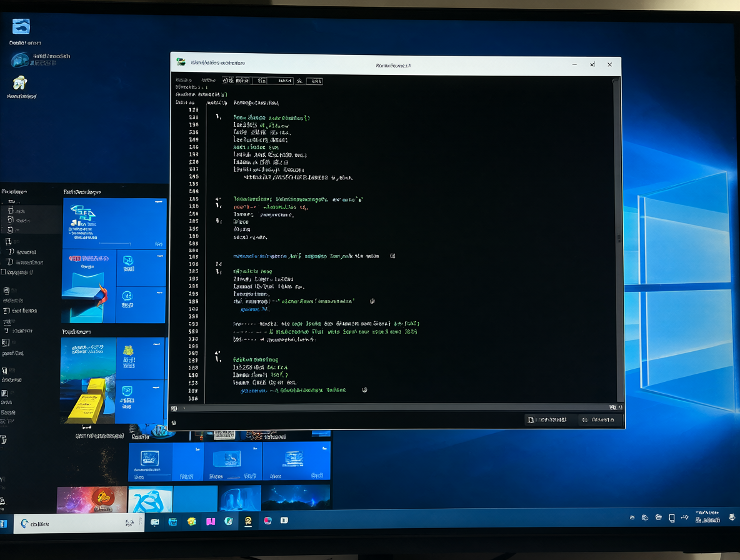Image resolution: width=740 pixels, height=560 pixels.
Task: Open the taskbar clock and date
Action: coord(707,517)
